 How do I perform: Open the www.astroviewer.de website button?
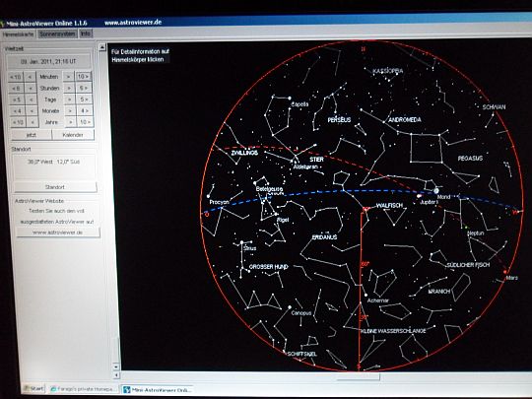tap(58, 233)
